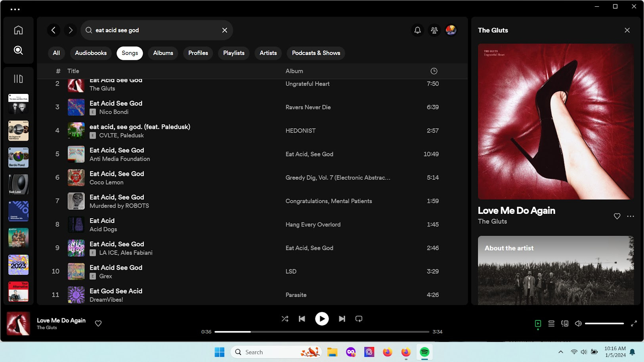644x362 pixels.
Task: Save Love Me Do Again from Now Playing panel
Action: coord(617,216)
